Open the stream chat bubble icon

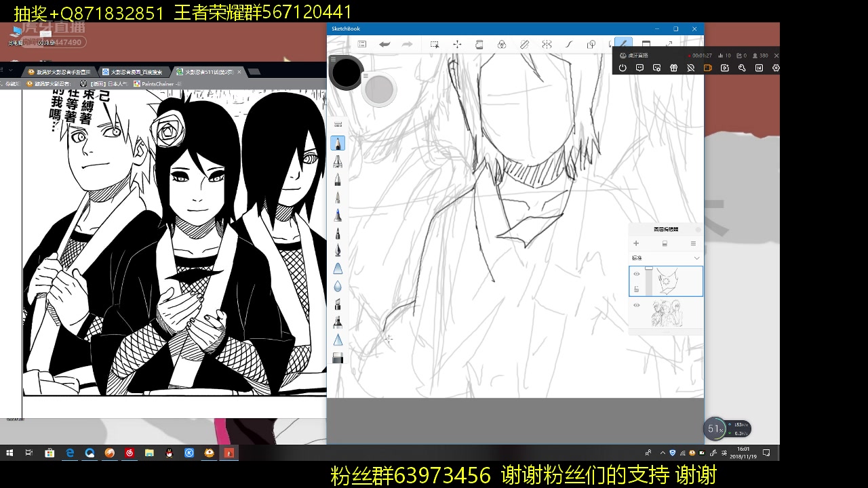pos(639,68)
